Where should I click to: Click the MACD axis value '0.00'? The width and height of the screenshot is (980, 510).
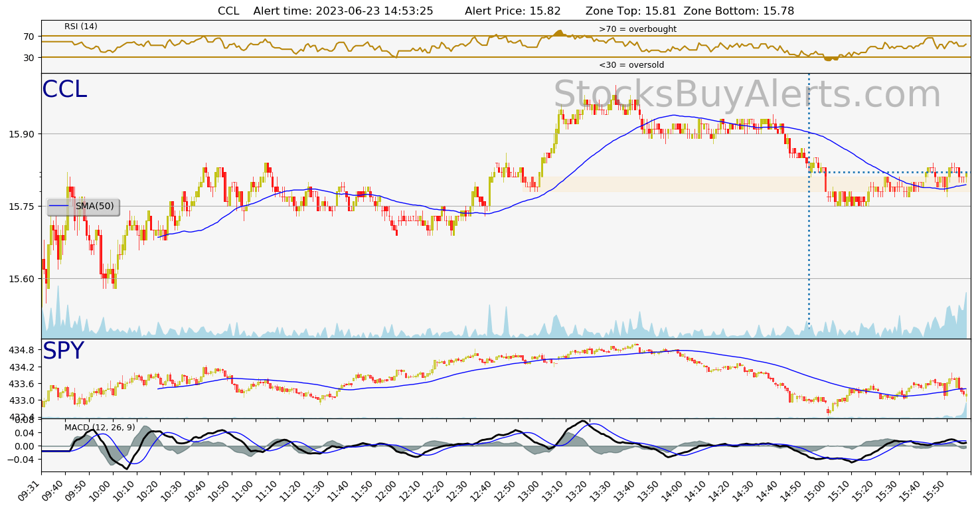pos(23,446)
